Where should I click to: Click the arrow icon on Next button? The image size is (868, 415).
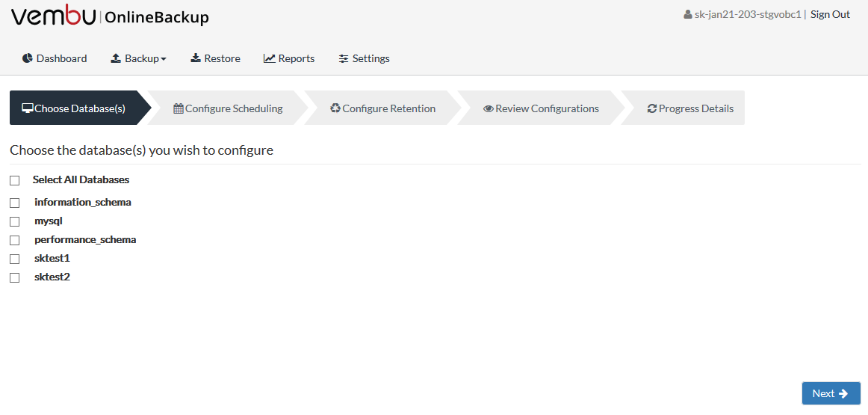[843, 393]
